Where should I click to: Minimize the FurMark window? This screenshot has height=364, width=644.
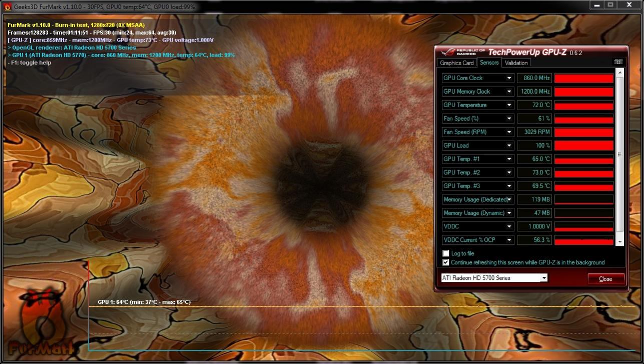click(x=596, y=5)
